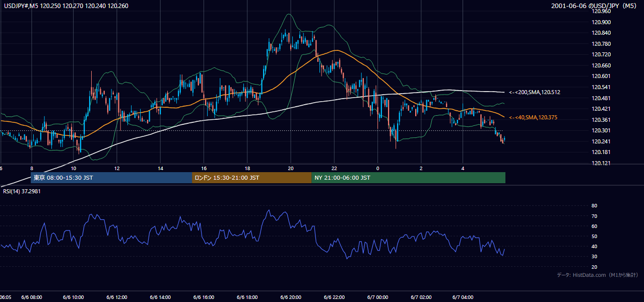Click price axis label 120.241
Screen dimensions: 644x302
(x=601, y=141)
